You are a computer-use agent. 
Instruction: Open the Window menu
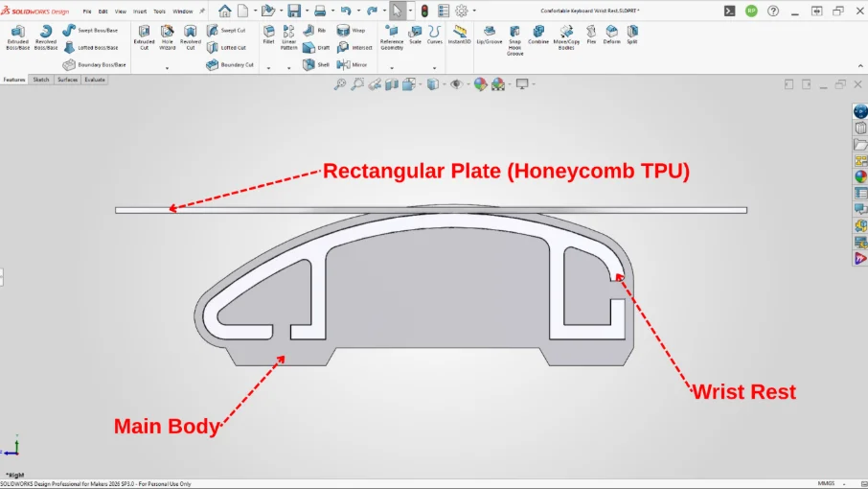click(x=183, y=12)
